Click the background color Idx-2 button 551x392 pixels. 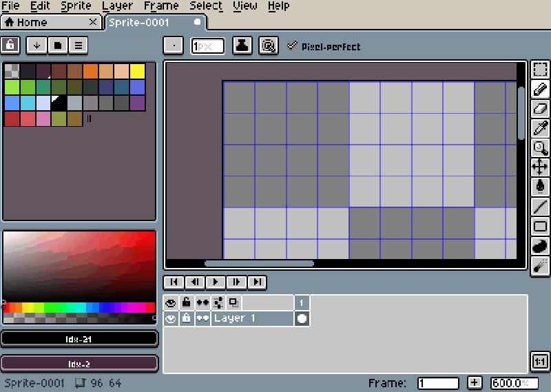click(79, 364)
